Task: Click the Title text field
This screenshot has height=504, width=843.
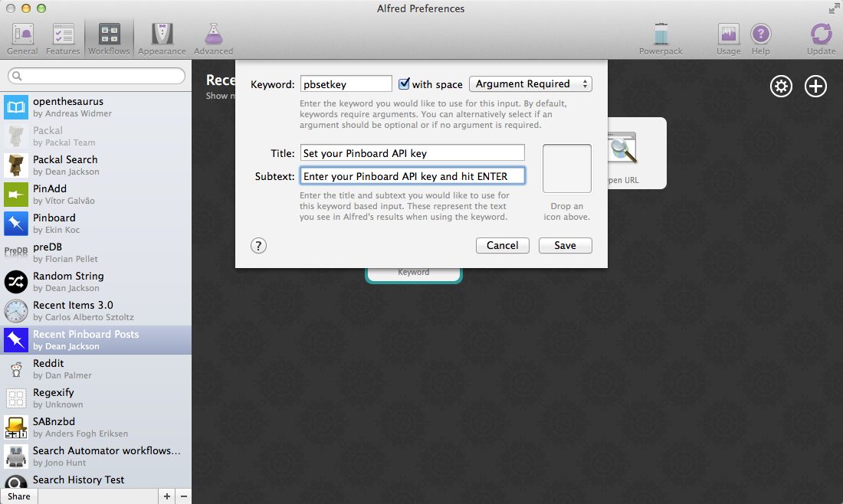Action: pos(412,152)
